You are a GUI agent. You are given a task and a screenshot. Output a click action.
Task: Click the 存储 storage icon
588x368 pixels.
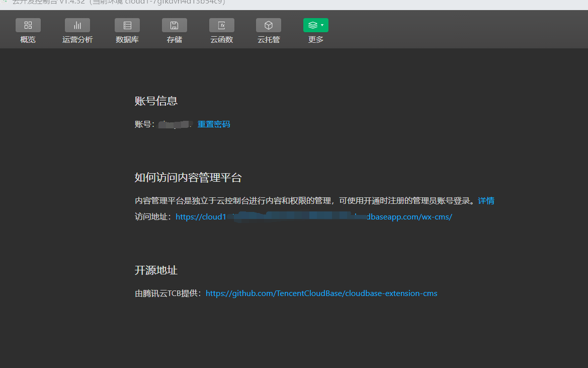pos(174,25)
